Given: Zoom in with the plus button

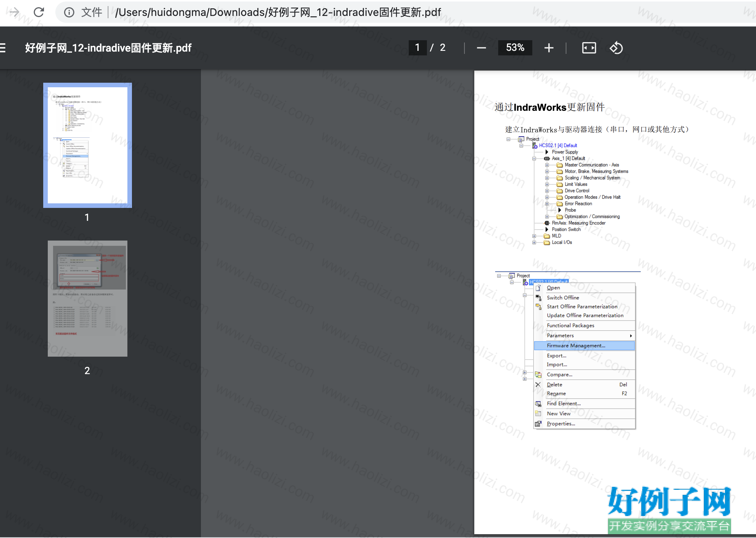Looking at the screenshot, I should (549, 48).
